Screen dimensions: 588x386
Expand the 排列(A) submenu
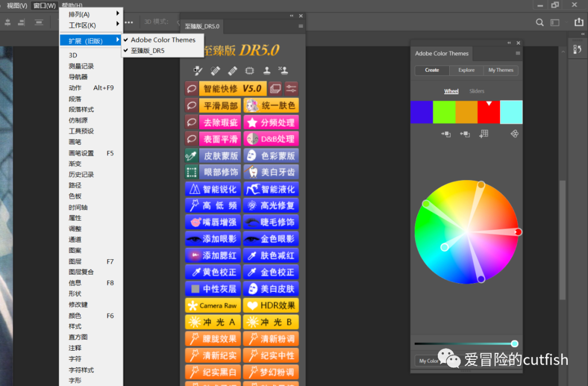(91, 14)
